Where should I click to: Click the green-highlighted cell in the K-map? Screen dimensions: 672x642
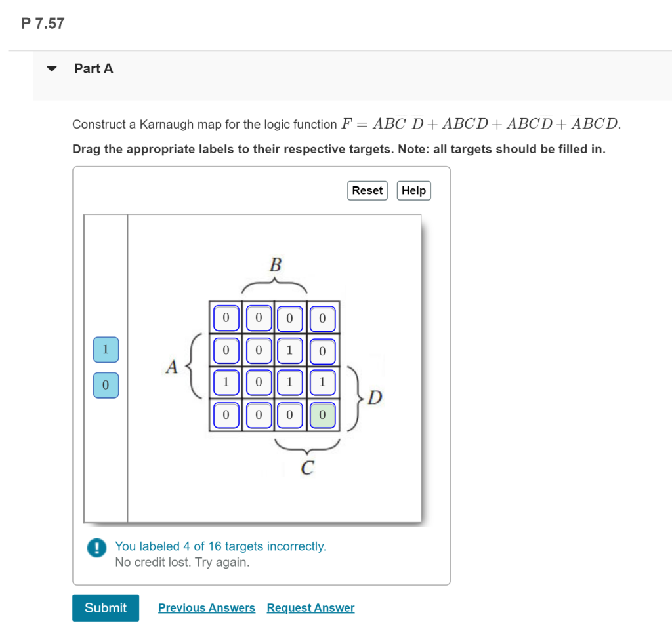pyautogui.click(x=322, y=414)
